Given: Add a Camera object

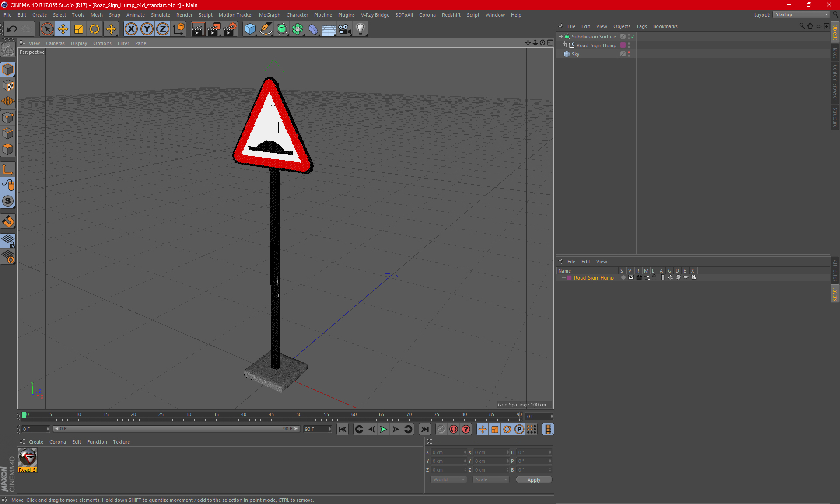Looking at the screenshot, I should [x=344, y=29].
